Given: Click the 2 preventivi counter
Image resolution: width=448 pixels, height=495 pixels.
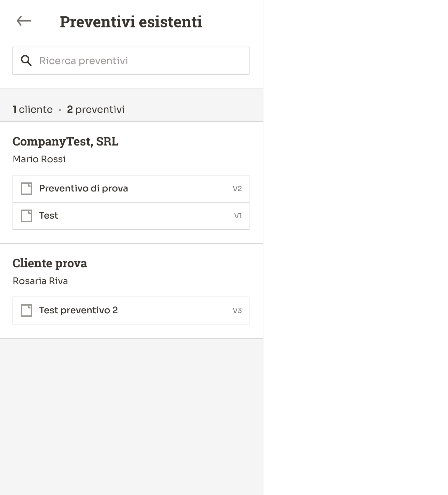Looking at the screenshot, I should click(96, 110).
